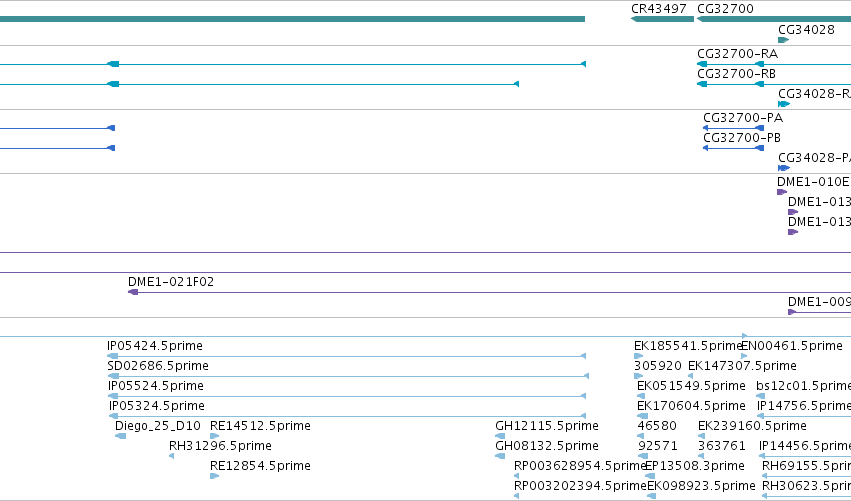This screenshot has height=501, width=851.
Task: Open the EK098923.5prime label
Action: click(701, 486)
